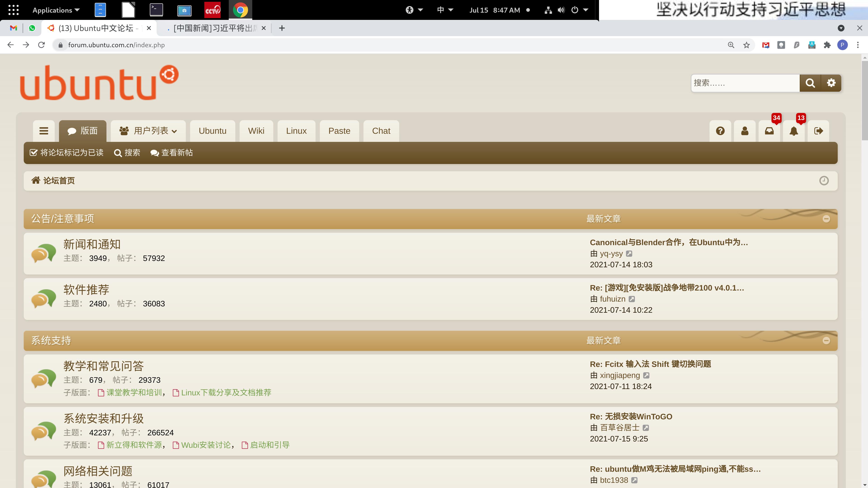Open the hamburger quick links menu

44,131
